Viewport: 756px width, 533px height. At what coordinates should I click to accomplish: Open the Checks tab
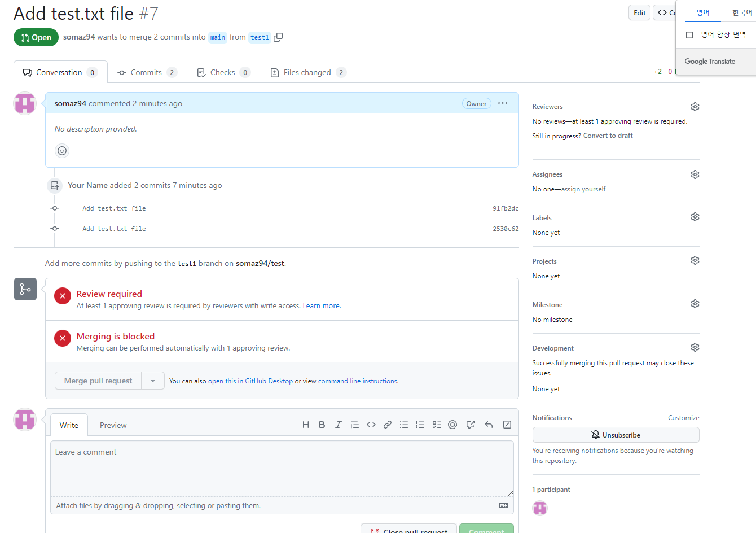[x=223, y=72]
